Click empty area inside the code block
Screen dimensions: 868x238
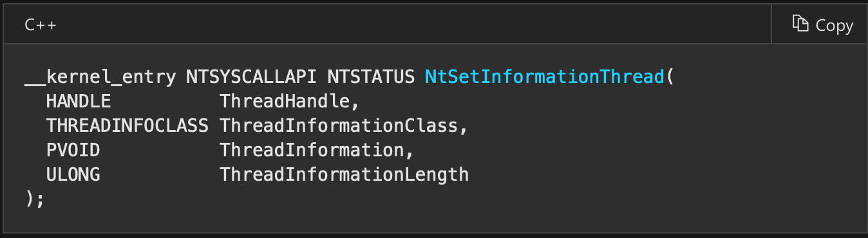644,167
